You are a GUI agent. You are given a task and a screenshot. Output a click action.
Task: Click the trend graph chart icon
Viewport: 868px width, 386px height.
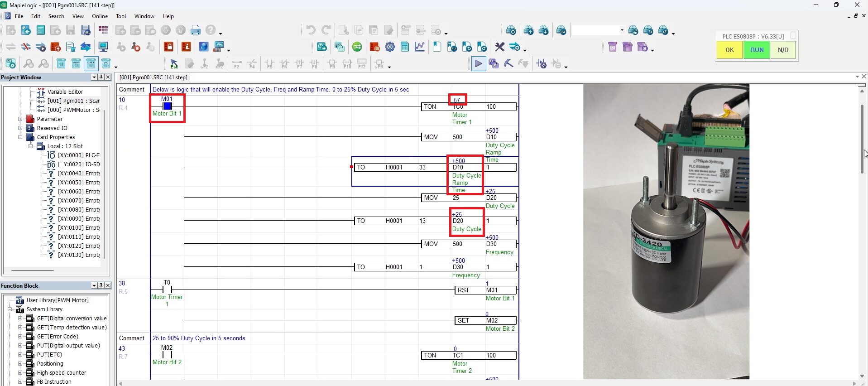click(x=420, y=47)
